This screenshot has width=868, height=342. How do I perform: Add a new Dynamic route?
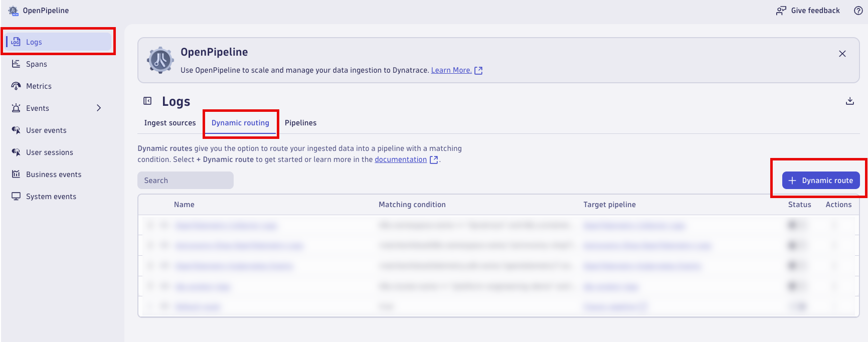pyautogui.click(x=821, y=181)
